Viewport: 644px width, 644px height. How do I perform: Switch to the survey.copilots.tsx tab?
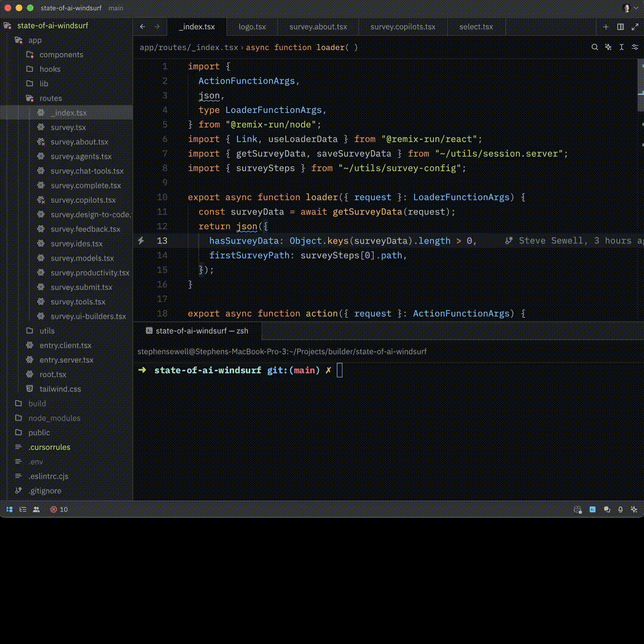pyautogui.click(x=402, y=27)
